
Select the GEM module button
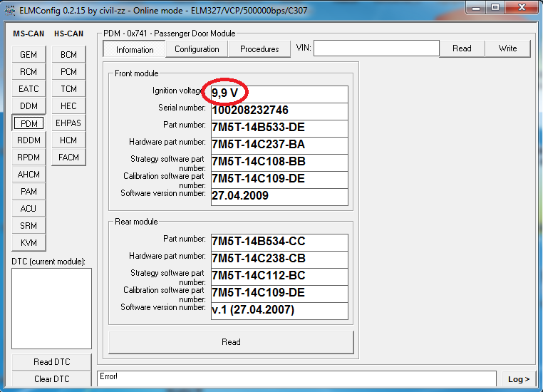click(29, 55)
